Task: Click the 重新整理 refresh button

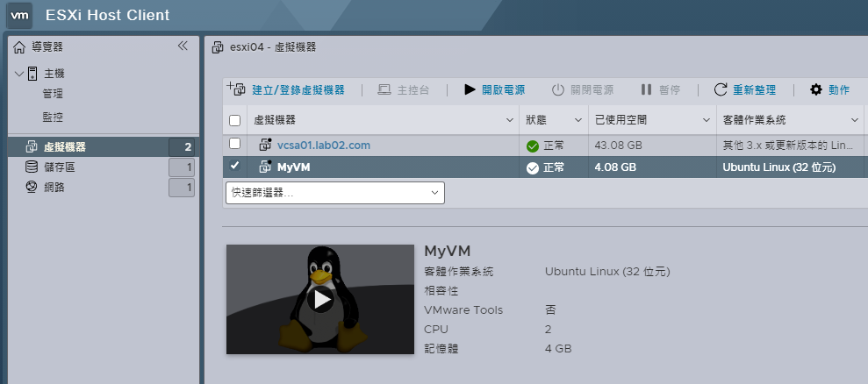Action: [x=745, y=89]
